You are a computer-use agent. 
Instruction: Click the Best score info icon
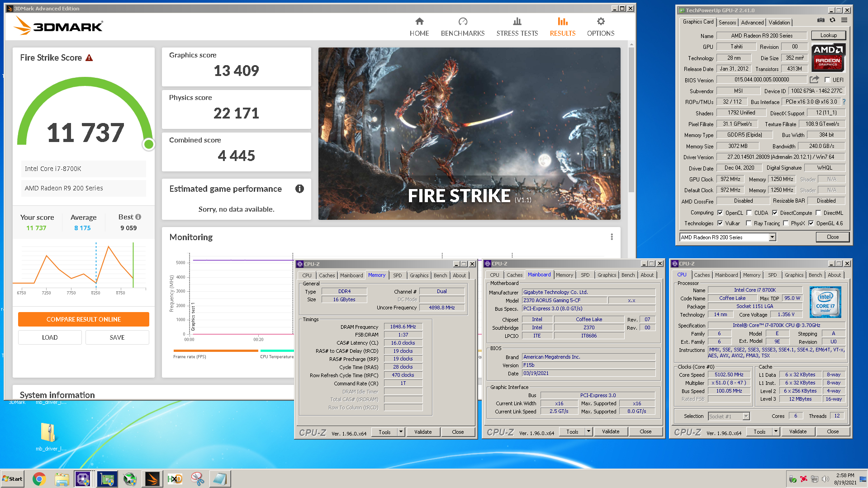(x=138, y=217)
